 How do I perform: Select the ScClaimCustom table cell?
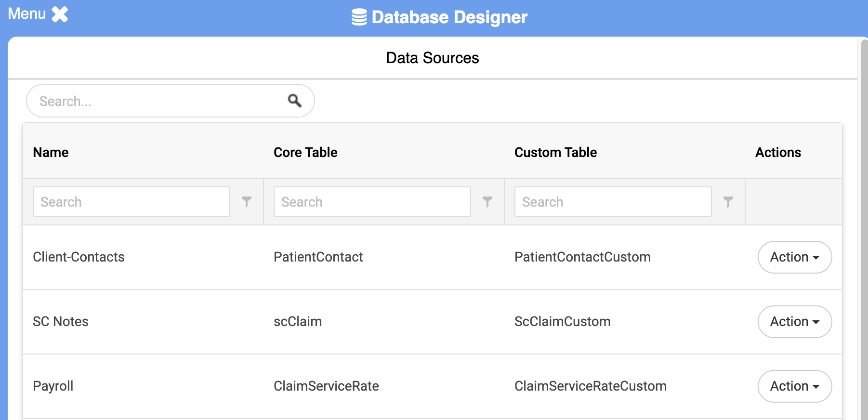tap(562, 322)
